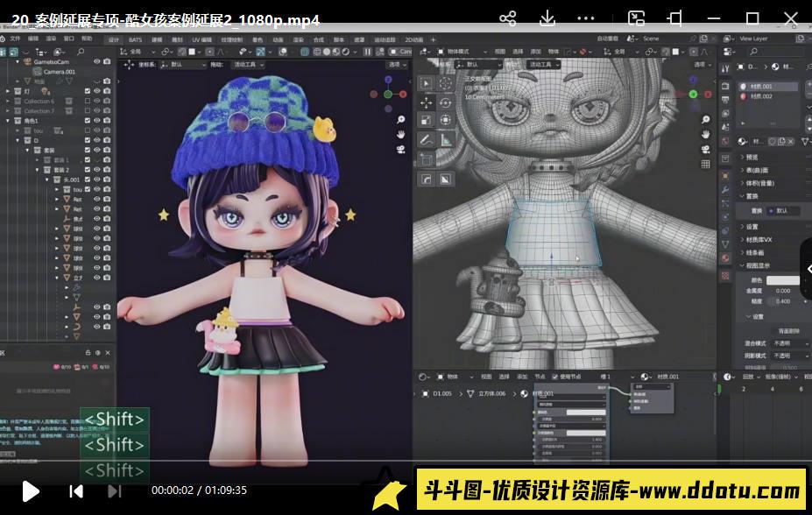The width and height of the screenshot is (812, 515).
Task: Open the 节点 menu in node editor
Action: pyautogui.click(x=540, y=377)
